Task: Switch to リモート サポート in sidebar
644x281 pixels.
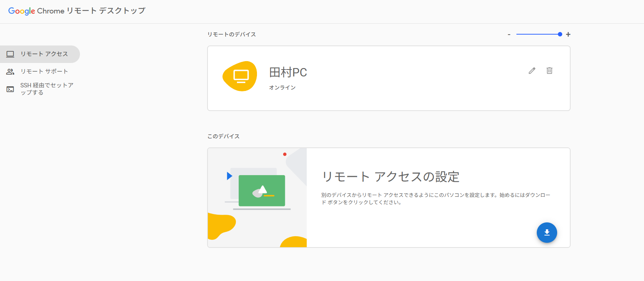Action: click(x=40, y=72)
